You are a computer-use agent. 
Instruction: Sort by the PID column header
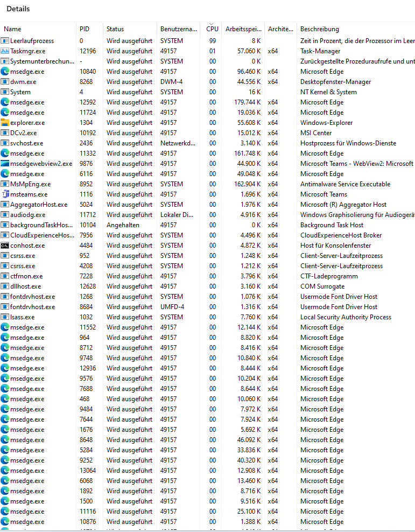[89, 29]
